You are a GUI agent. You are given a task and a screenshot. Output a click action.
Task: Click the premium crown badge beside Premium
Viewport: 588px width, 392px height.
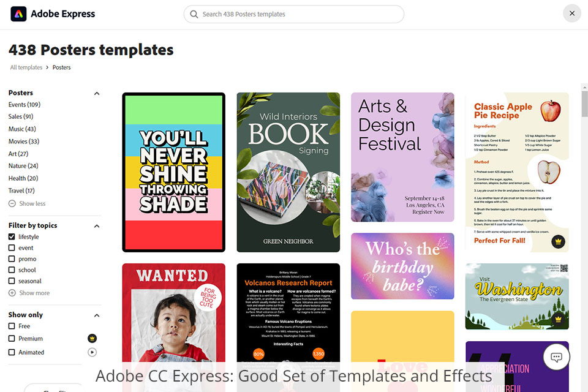pyautogui.click(x=92, y=338)
